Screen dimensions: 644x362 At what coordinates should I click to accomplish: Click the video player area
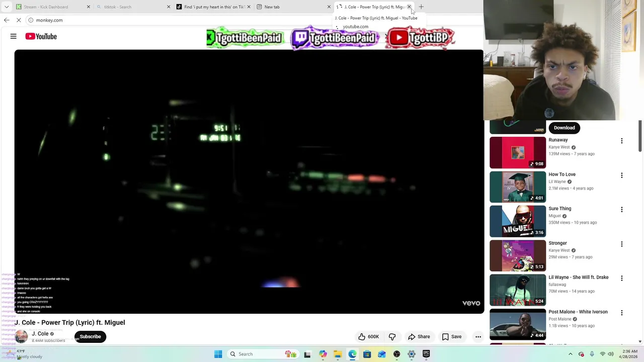point(249,182)
